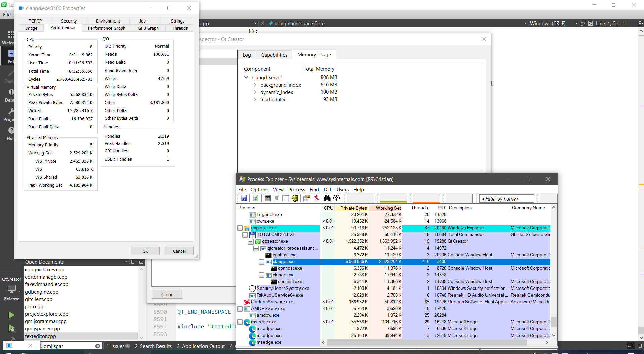Viewport: 644px width, 354px height.
Task: Collapse AMDRSServ.exe process tree node
Action: click(x=240, y=309)
